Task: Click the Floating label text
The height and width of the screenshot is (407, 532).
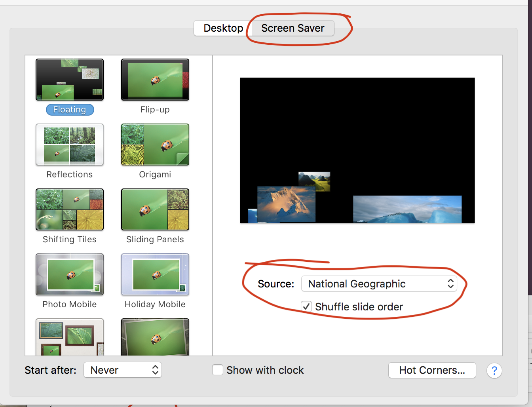Action: (70, 110)
